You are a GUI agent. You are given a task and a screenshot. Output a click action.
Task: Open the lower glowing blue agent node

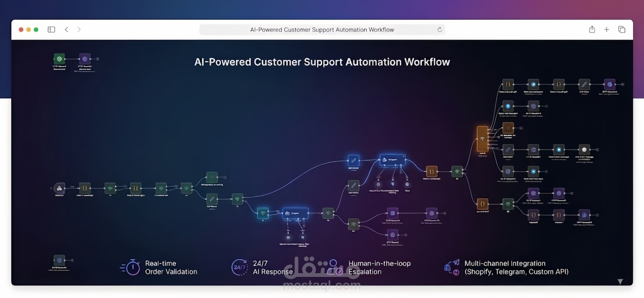295,213
